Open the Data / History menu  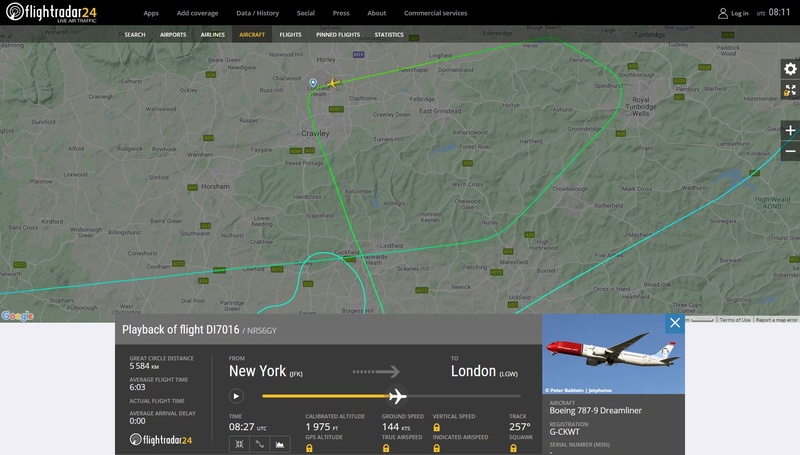click(258, 13)
